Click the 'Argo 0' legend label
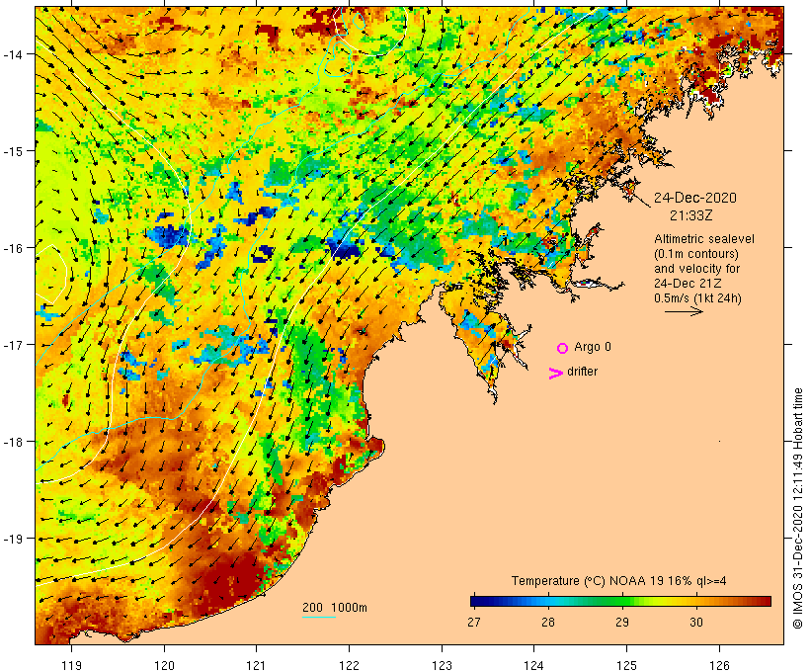This screenshot has width=810, height=672. point(593,347)
